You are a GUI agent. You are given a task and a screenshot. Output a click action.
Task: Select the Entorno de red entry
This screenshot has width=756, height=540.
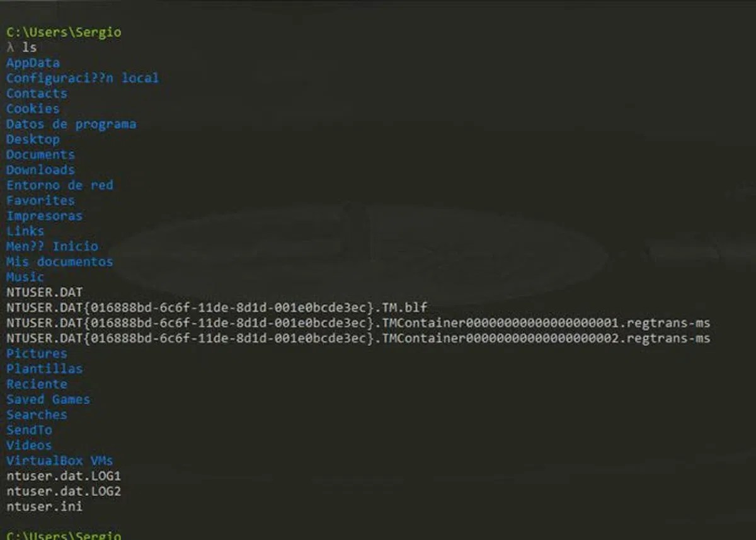(59, 185)
